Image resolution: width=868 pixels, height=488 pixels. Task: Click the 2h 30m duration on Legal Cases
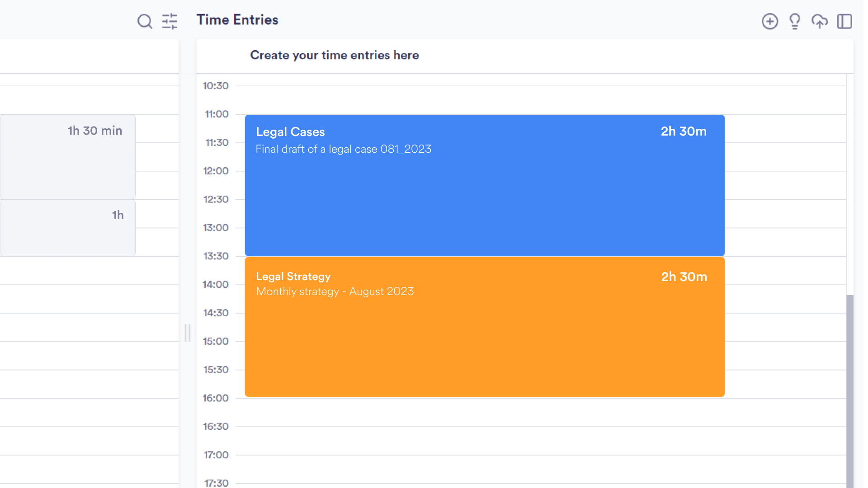(x=684, y=131)
